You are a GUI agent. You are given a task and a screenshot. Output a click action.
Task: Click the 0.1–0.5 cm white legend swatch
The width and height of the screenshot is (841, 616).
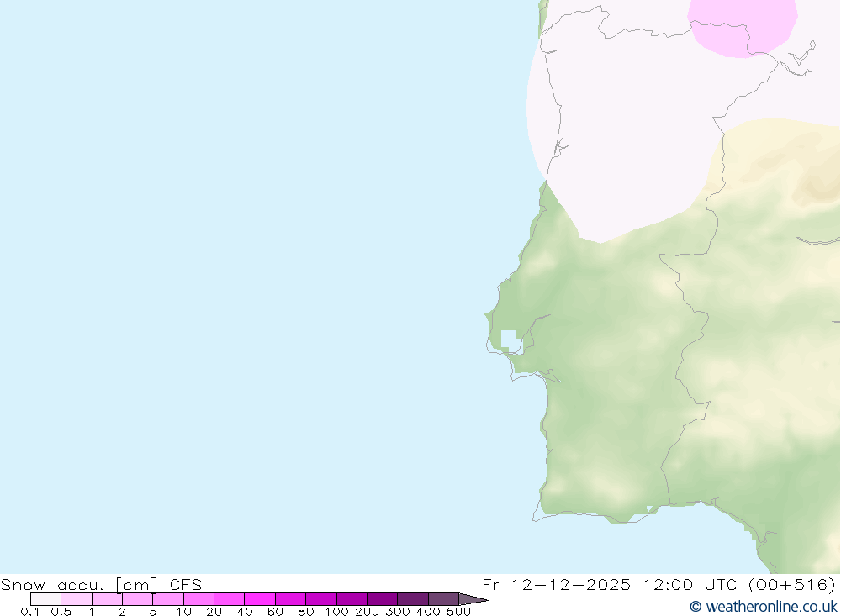pos(45,599)
